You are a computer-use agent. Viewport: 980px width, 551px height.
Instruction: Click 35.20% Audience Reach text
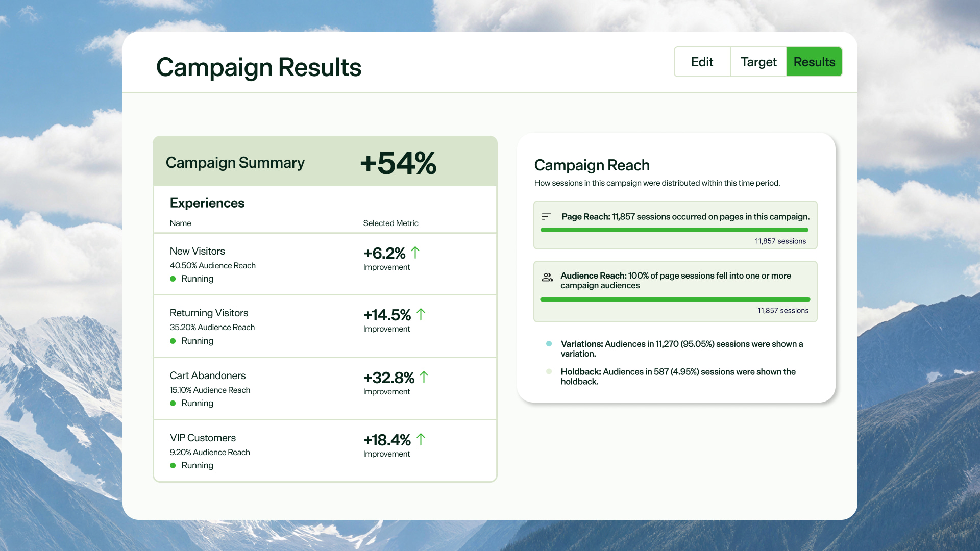[x=212, y=328]
